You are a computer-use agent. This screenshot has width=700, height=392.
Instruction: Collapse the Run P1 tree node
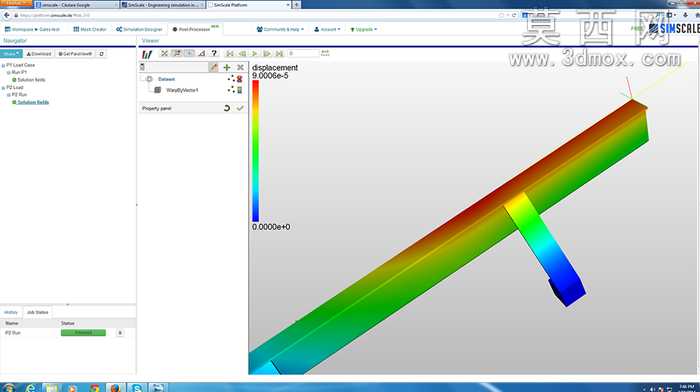tap(8, 72)
